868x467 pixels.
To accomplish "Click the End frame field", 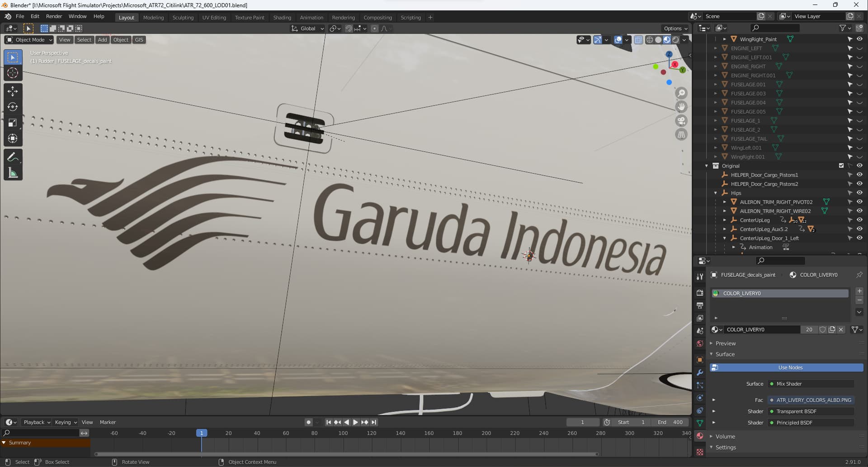I will (x=670, y=422).
